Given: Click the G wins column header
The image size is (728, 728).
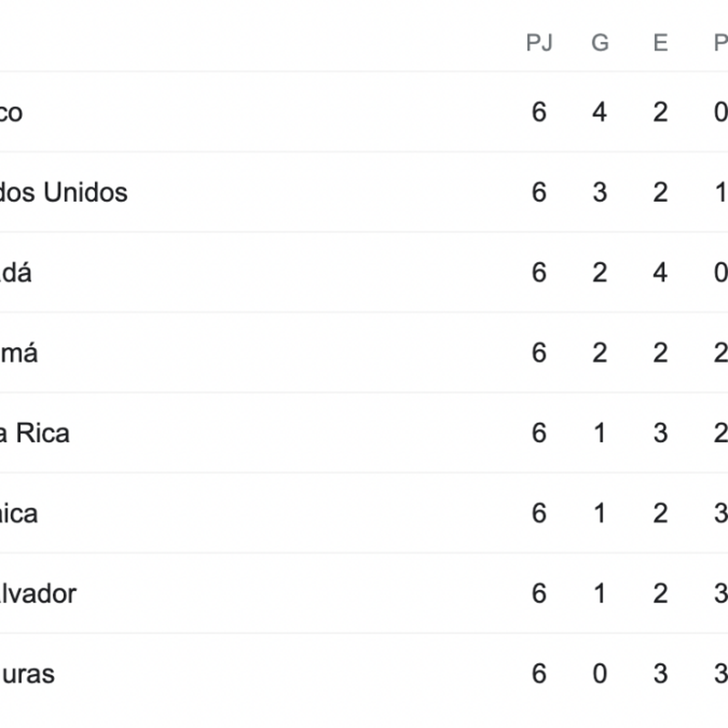Looking at the screenshot, I should pyautogui.click(x=599, y=43).
